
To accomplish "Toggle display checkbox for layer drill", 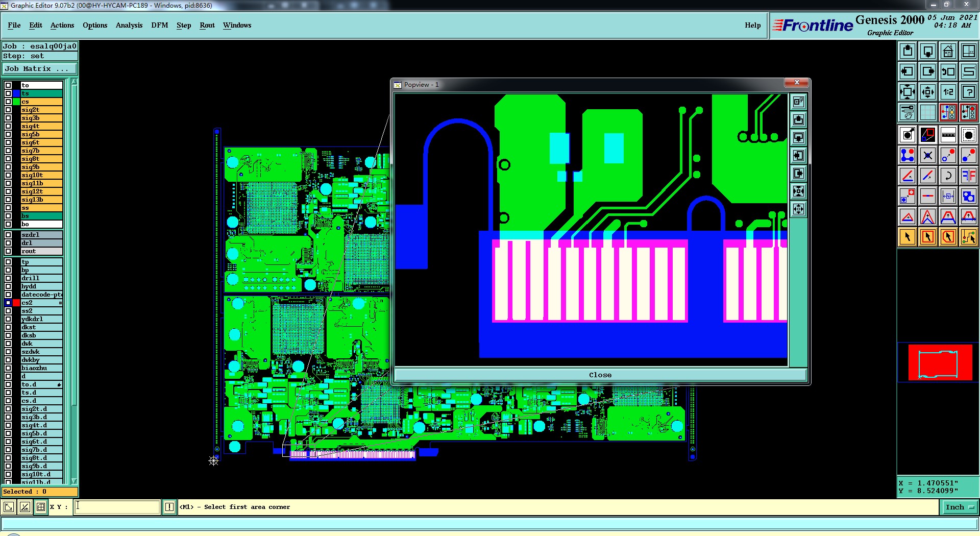I will tap(8, 278).
